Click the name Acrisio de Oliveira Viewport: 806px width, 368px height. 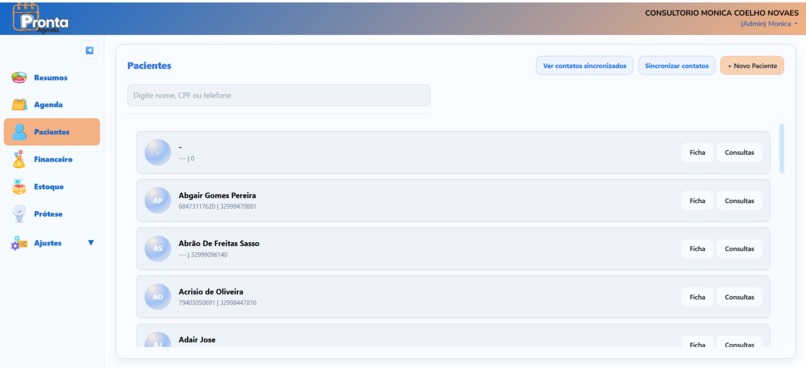coord(211,291)
